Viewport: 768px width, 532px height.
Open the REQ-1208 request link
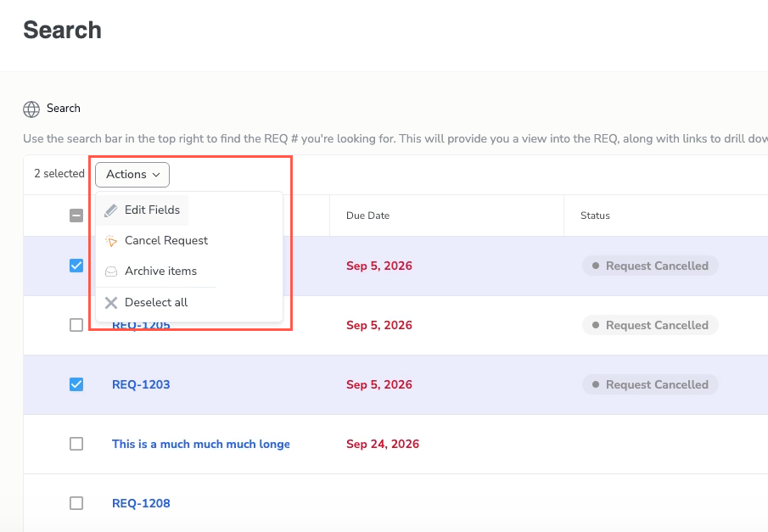point(141,503)
